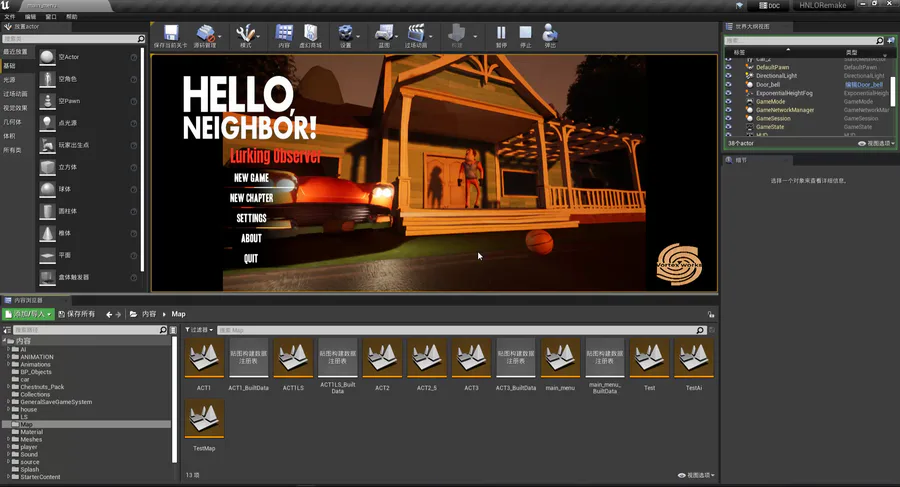Pause the running game simulation
The image size is (900, 487).
pos(501,33)
